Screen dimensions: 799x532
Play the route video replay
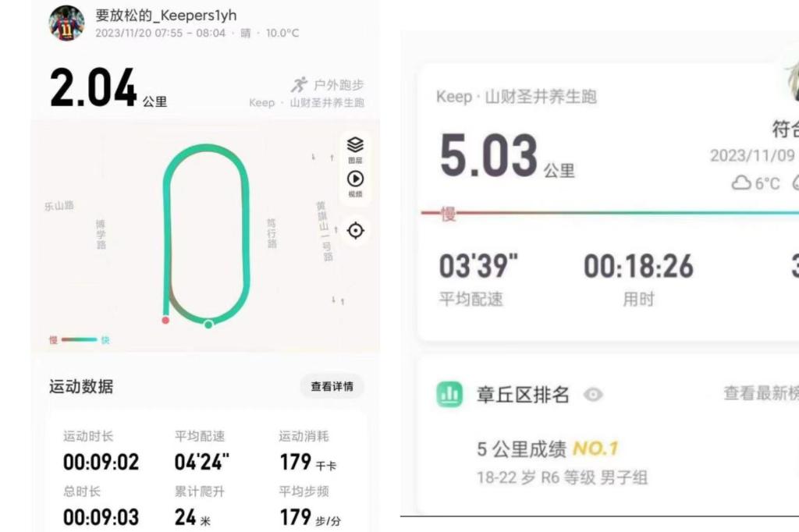coord(355,183)
